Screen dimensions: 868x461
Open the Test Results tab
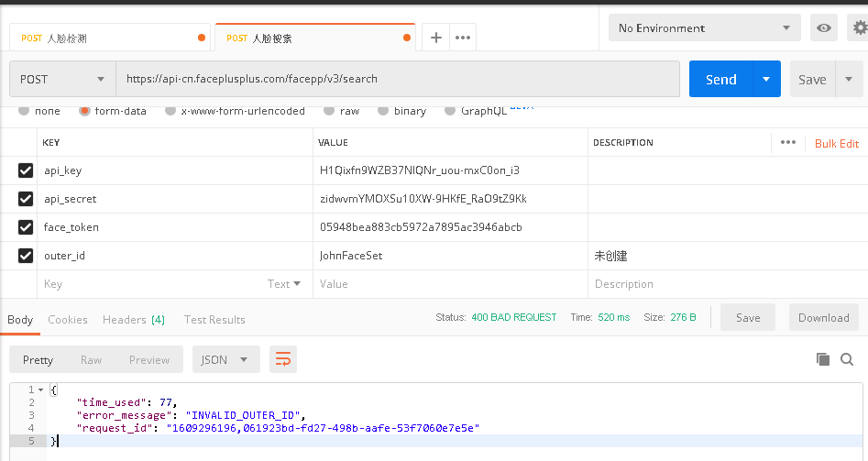[x=214, y=319]
